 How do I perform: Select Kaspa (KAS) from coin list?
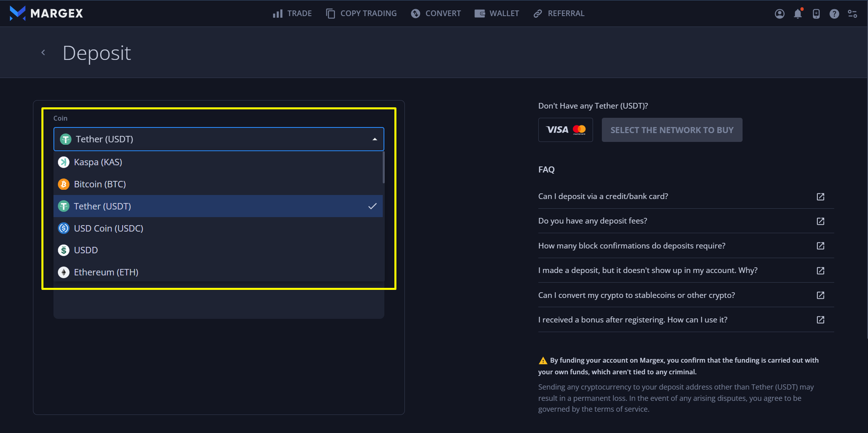[98, 162]
